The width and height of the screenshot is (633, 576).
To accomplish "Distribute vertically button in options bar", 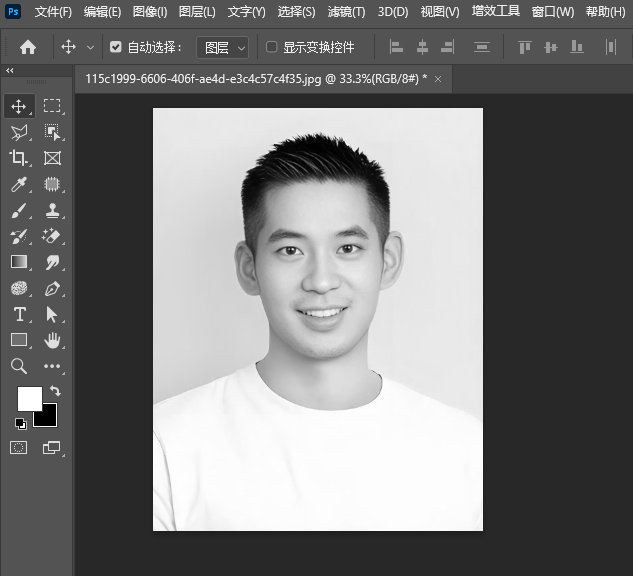I will (x=482, y=47).
